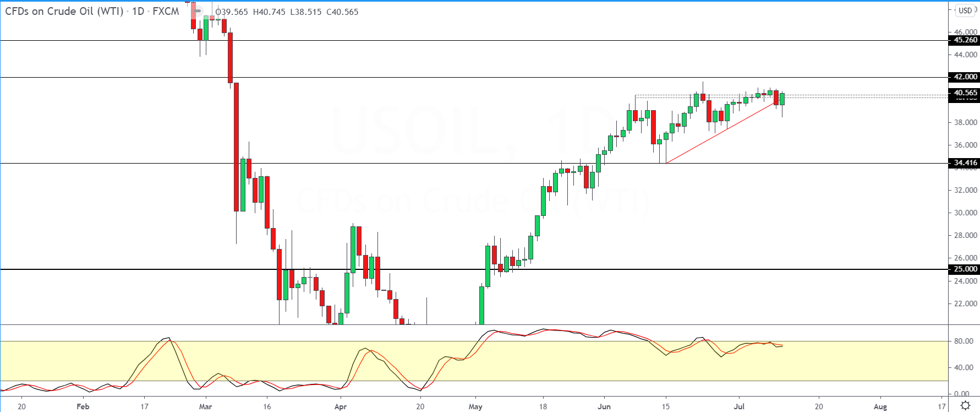
Task: Click the Feb date label on time axis
Action: tap(83, 406)
